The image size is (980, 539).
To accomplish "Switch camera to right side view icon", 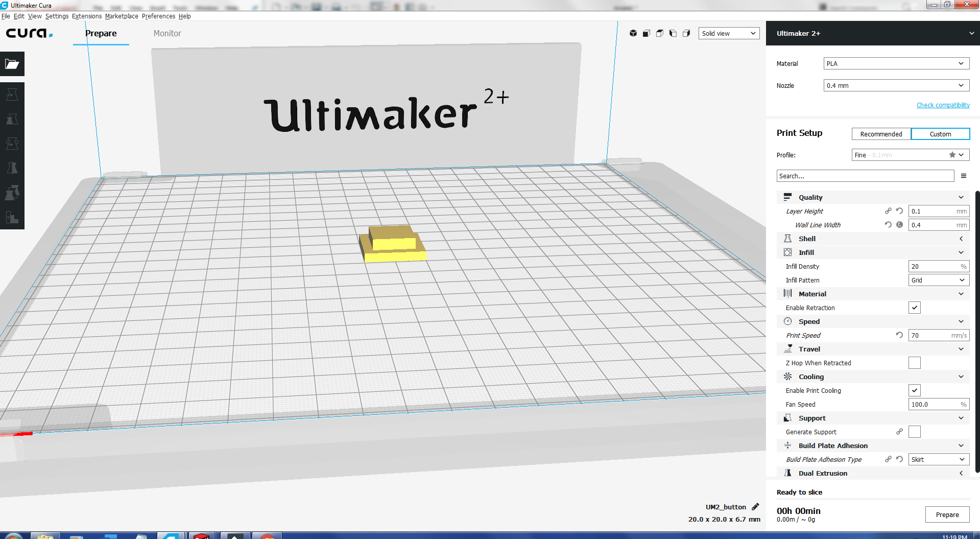I will (686, 33).
